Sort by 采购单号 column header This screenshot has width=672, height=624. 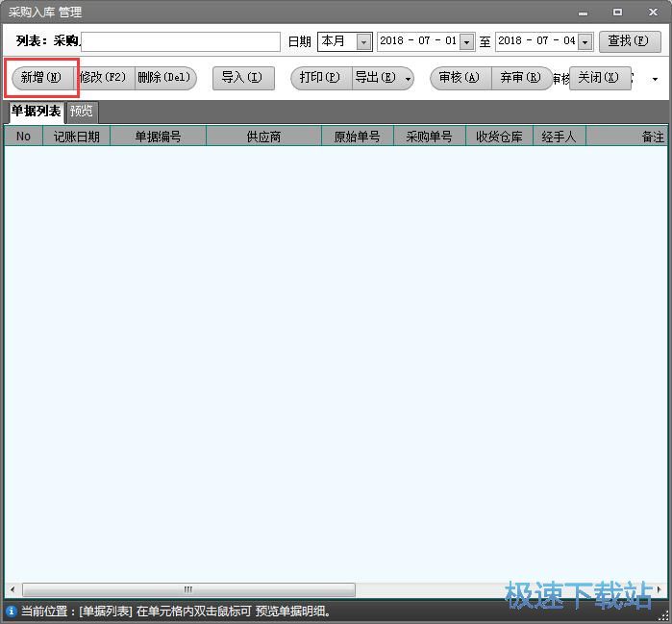430,137
